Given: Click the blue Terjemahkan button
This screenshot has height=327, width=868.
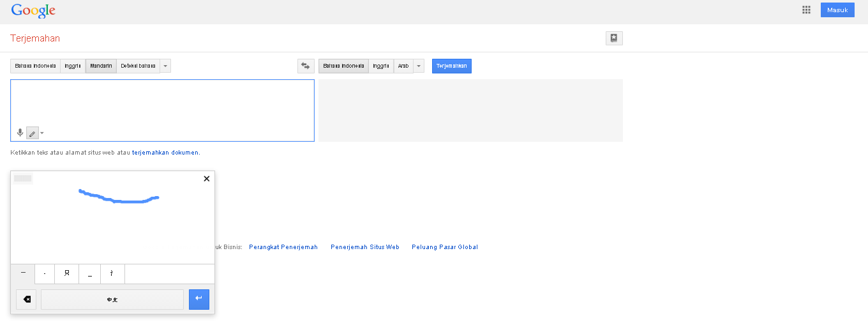Looking at the screenshot, I should tap(452, 66).
